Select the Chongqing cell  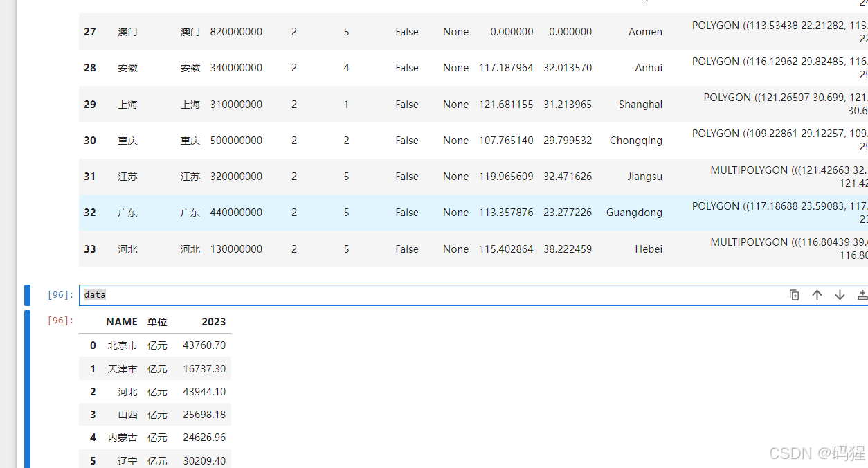(636, 141)
